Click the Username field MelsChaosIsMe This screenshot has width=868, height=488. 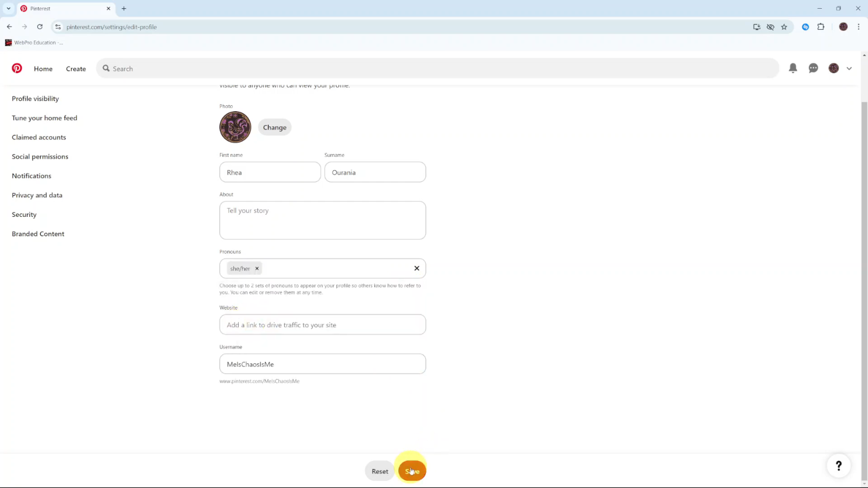323,364
